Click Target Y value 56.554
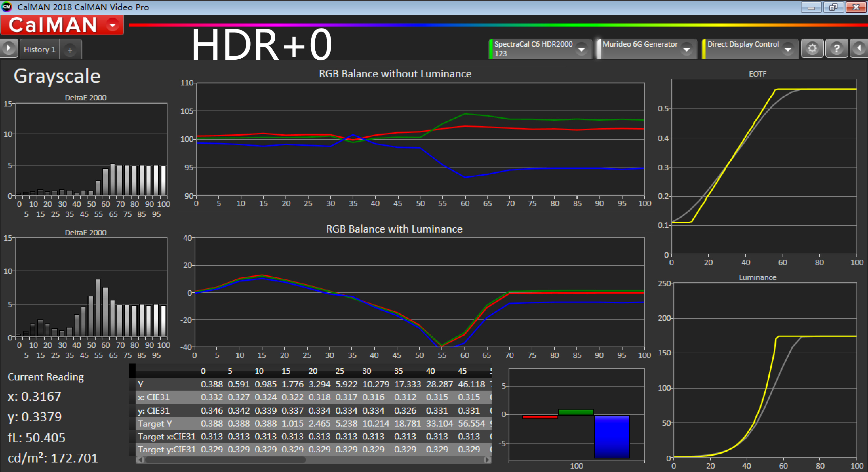Viewport: 868px width, 472px height. pos(471,424)
